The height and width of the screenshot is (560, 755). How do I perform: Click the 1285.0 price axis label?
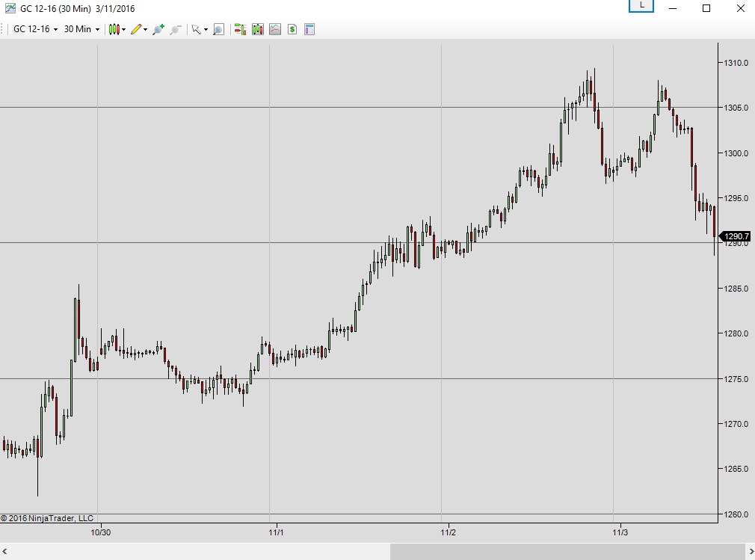coord(736,289)
